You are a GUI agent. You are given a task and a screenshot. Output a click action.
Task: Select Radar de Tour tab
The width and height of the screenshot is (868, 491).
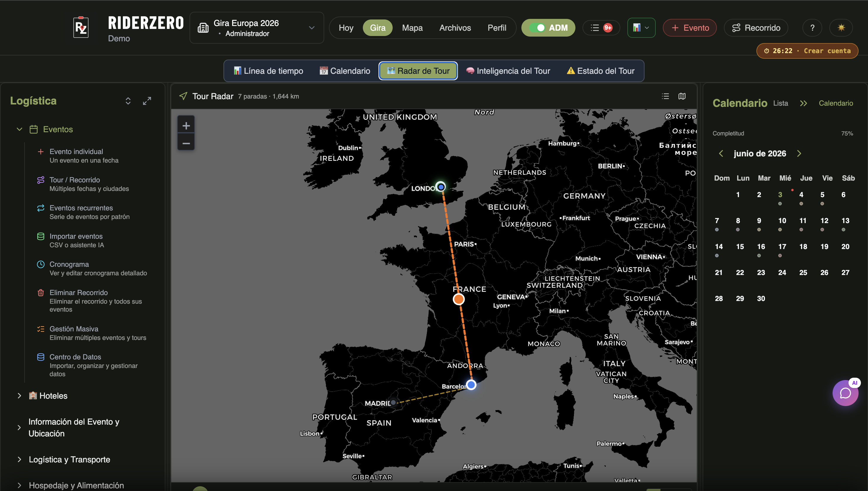(x=418, y=71)
